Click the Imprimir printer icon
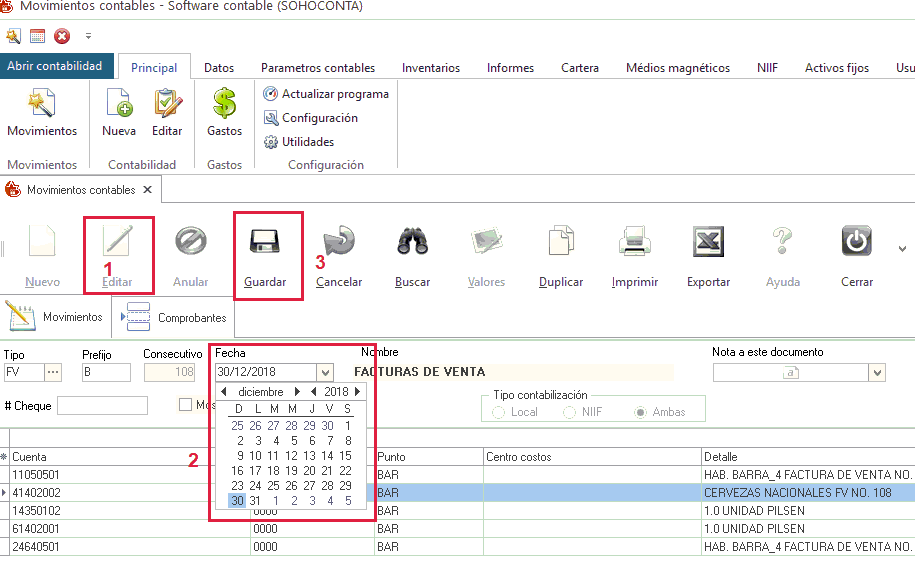Viewport: 915px width, 574px height. (x=635, y=244)
